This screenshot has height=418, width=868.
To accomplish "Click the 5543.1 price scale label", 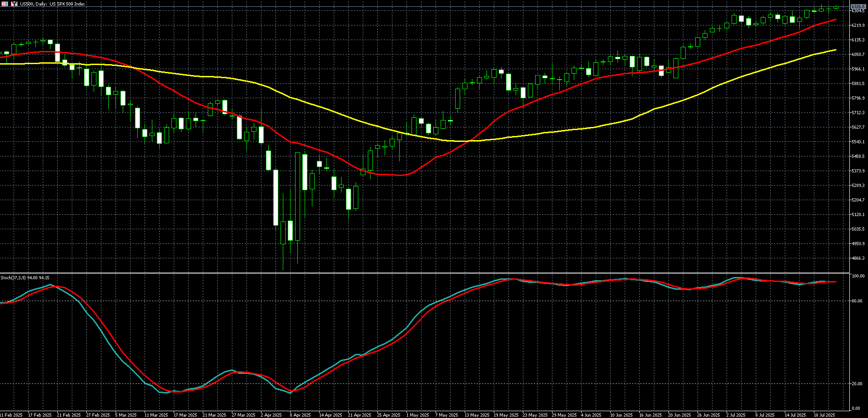I will pos(858,142).
